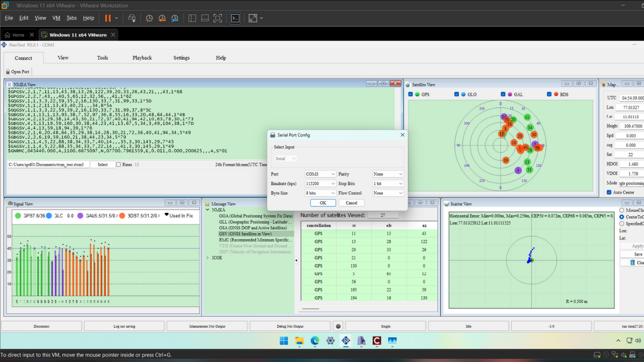Click the Disconnect button in the status bar
The height and width of the screenshot is (362, 644).
point(41,326)
